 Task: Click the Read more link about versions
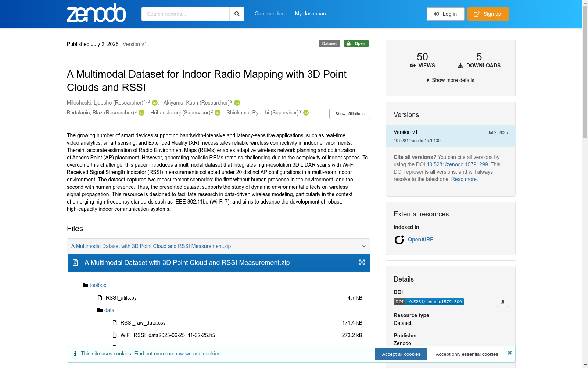coord(464,179)
